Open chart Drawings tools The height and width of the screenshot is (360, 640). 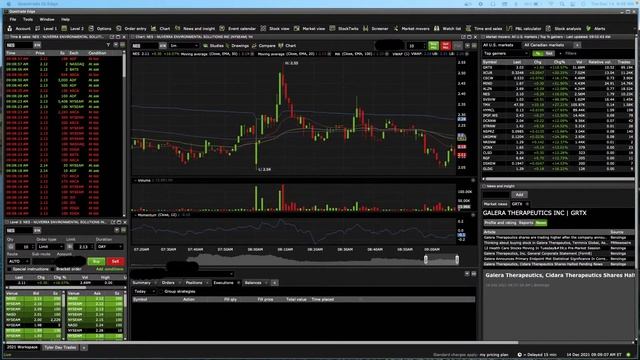(237, 46)
